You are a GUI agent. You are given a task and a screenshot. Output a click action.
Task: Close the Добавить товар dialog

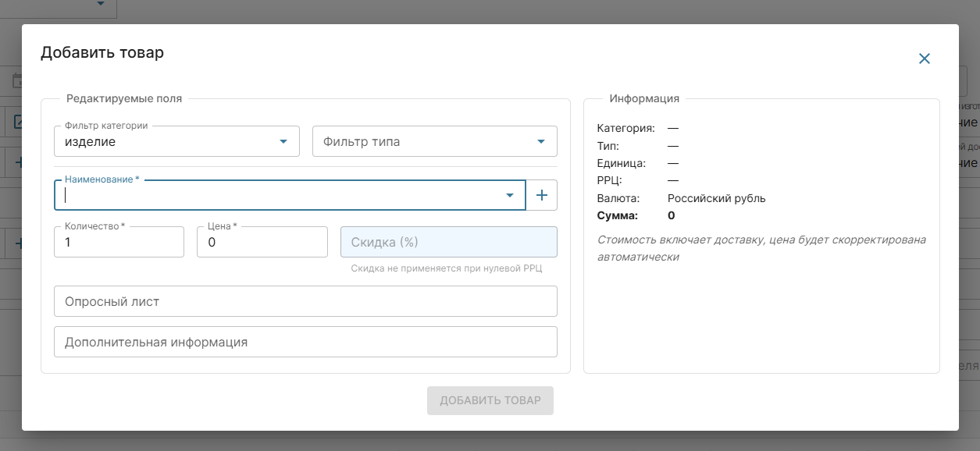pos(924,59)
